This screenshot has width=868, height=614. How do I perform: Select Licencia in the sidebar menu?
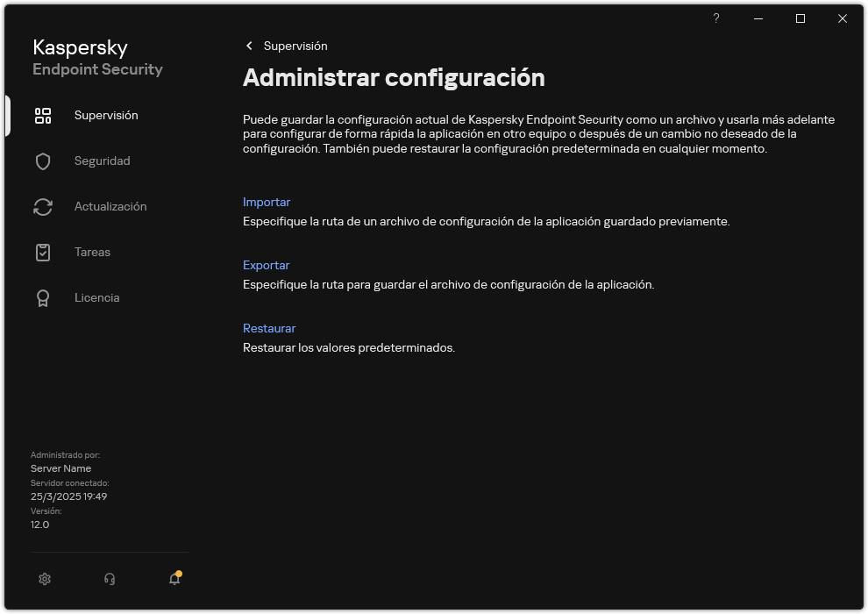point(96,297)
